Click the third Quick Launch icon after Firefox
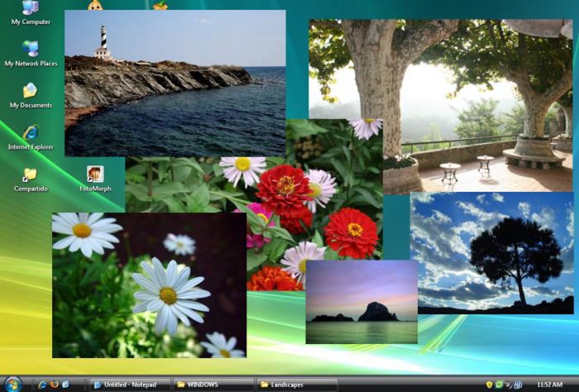Screen dimensions: 579x392 66,385
